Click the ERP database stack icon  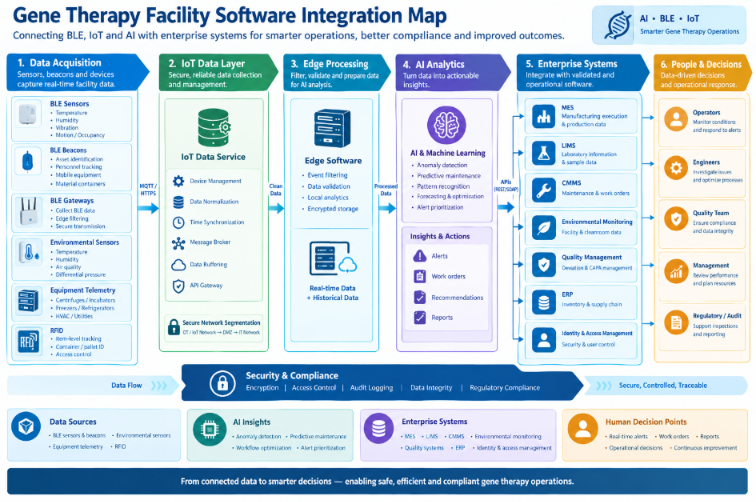544,302
